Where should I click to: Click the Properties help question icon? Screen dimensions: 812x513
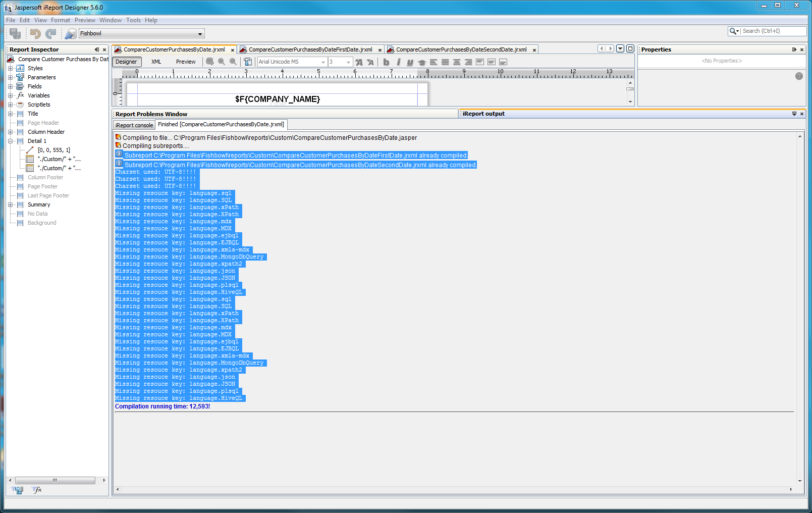tap(799, 76)
